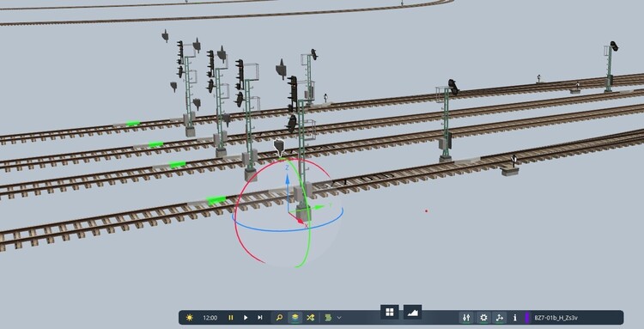644x329 pixels.
Task: Click the green Y axis gizmo arrow
Action: tap(319, 207)
